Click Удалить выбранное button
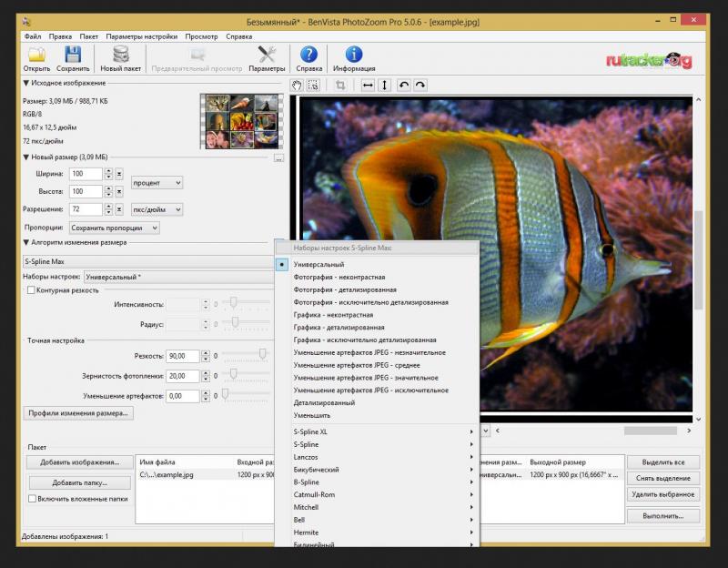The image size is (728, 568). (663, 494)
